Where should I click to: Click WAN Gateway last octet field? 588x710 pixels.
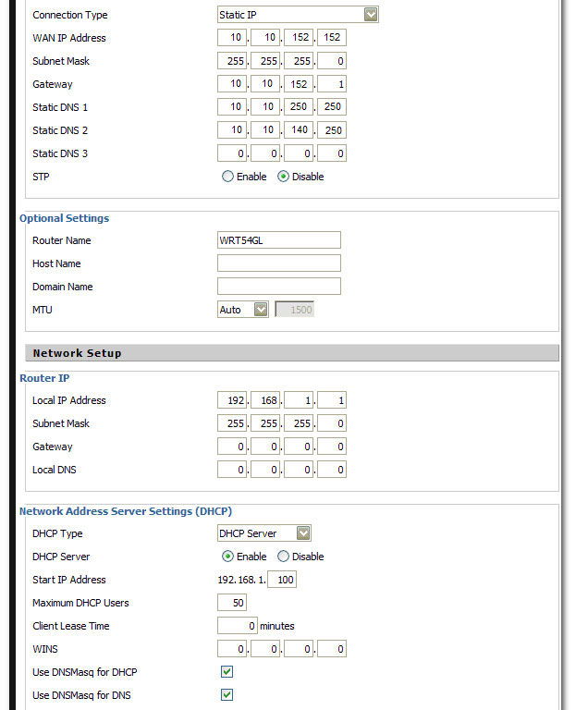[x=332, y=84]
